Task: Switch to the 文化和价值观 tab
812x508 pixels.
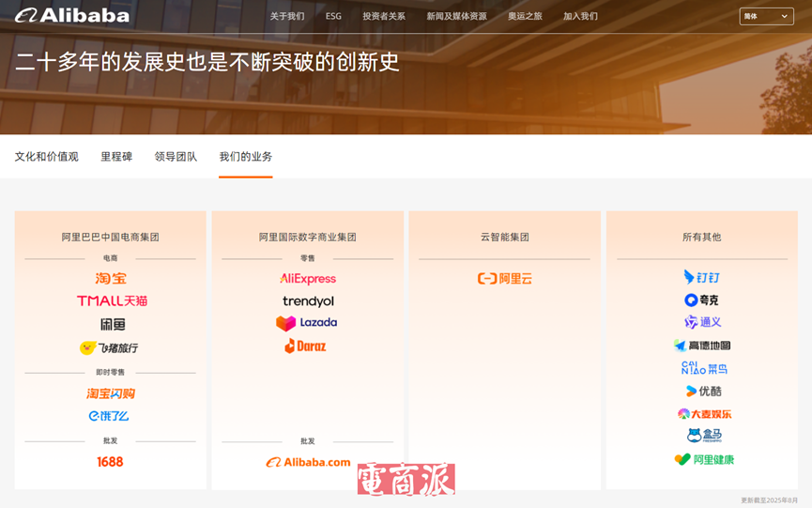Action: pyautogui.click(x=47, y=157)
